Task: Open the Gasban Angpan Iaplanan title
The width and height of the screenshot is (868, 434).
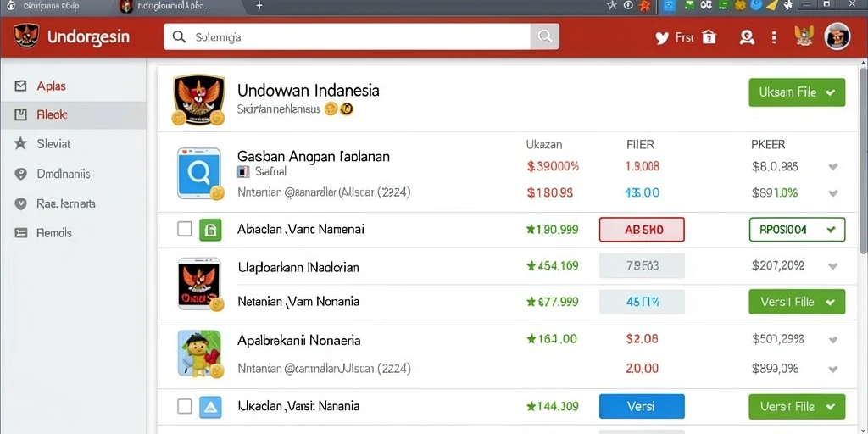Action: point(314,156)
